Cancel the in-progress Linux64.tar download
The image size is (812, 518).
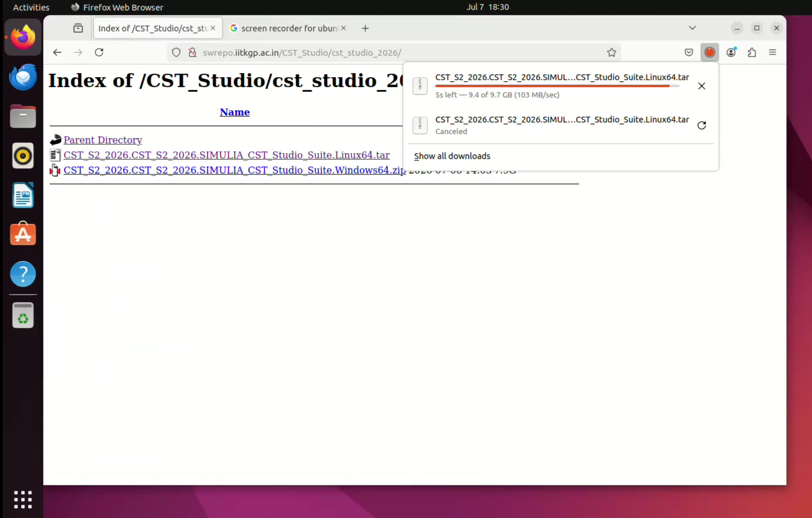pyautogui.click(x=701, y=86)
